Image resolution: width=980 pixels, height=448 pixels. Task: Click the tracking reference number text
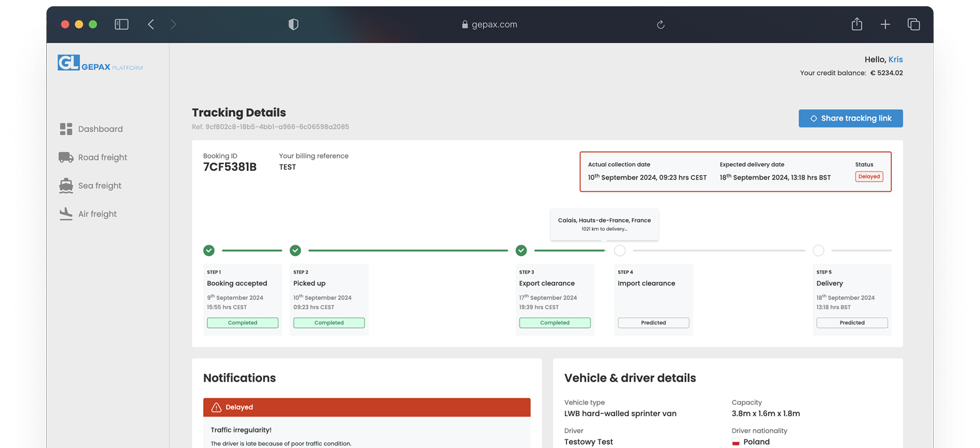pyautogui.click(x=271, y=127)
